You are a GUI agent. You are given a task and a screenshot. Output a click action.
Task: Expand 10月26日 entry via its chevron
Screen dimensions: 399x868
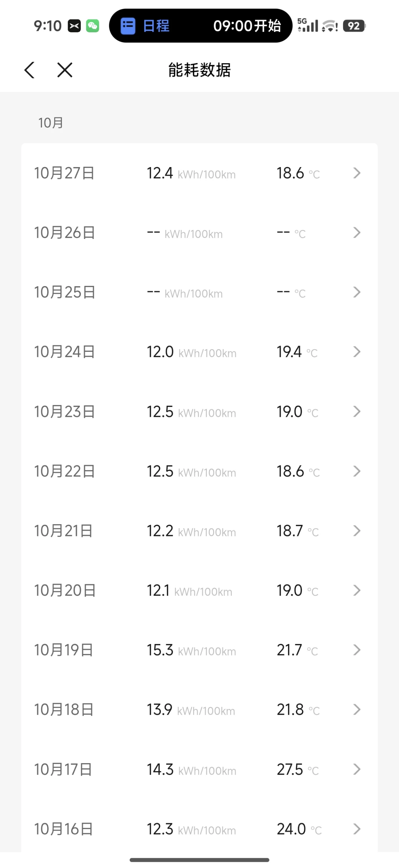click(357, 233)
